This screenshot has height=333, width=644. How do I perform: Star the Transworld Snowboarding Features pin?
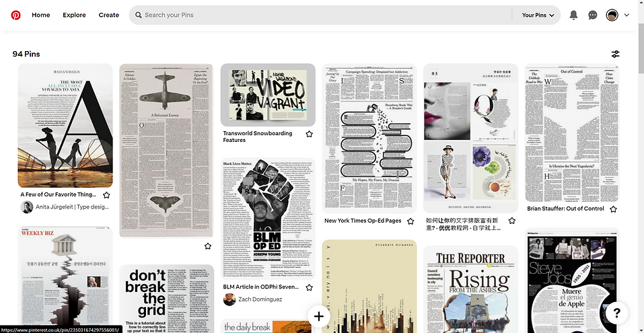310,134
